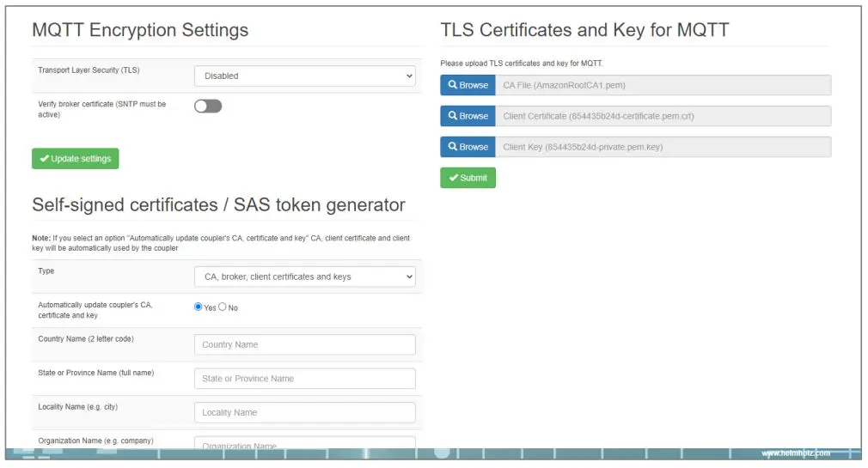Submit the TLS certificates
This screenshot has width=868, height=468.
[x=468, y=178]
